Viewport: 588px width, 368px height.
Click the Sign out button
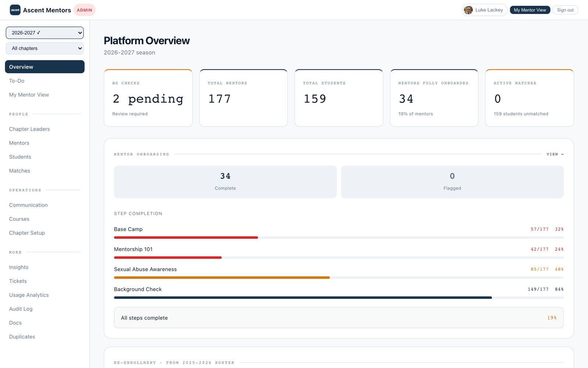[565, 10]
